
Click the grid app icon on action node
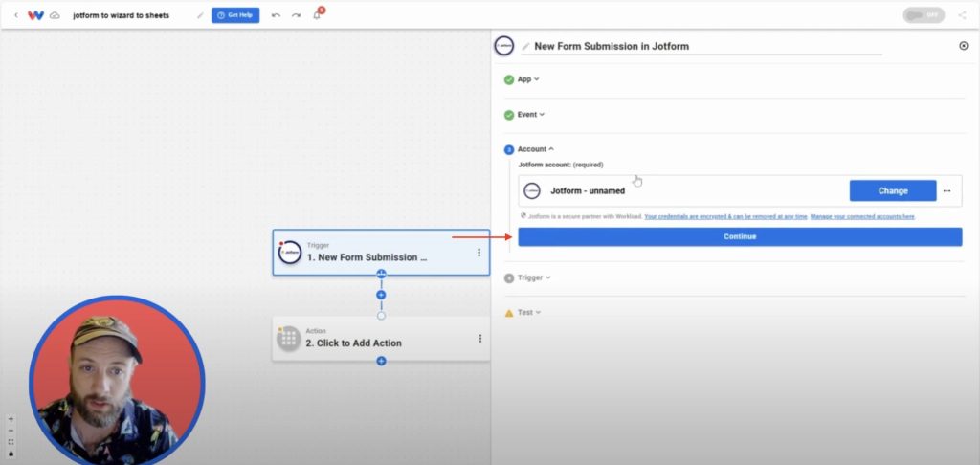[288, 339]
